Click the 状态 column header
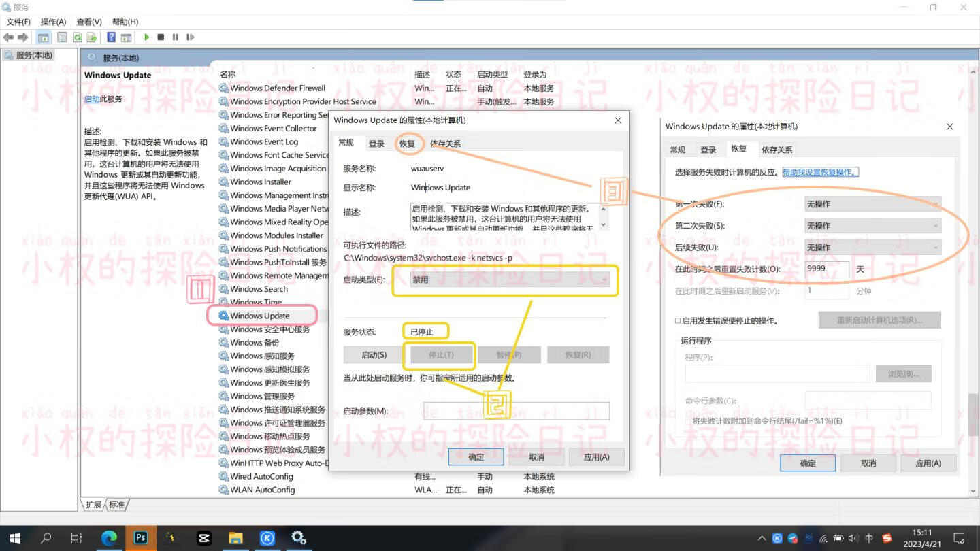 454,74
